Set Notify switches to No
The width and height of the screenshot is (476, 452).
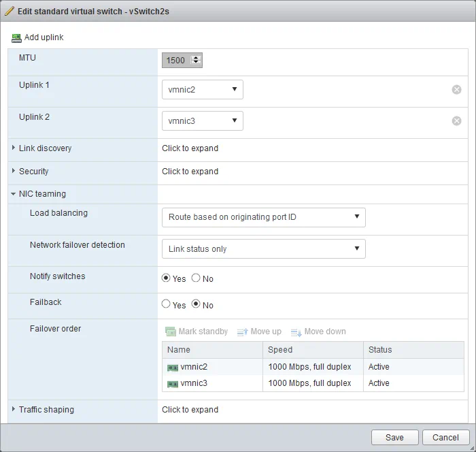click(196, 278)
